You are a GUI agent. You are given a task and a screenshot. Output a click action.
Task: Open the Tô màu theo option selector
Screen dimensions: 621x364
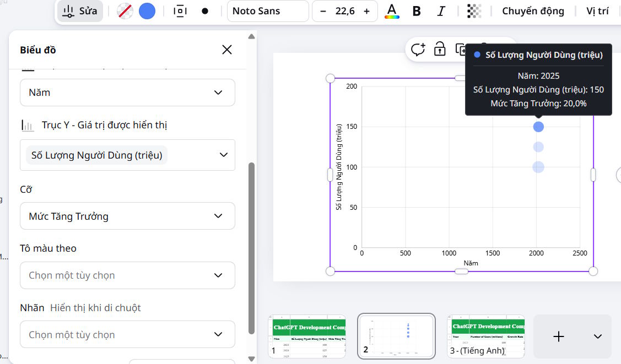tap(127, 275)
